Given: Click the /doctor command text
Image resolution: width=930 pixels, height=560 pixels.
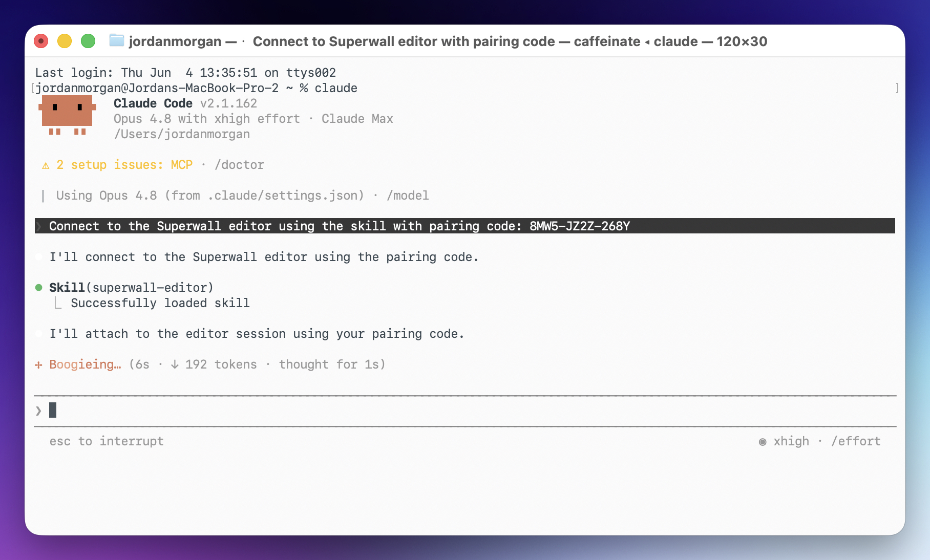Looking at the screenshot, I should tap(239, 165).
